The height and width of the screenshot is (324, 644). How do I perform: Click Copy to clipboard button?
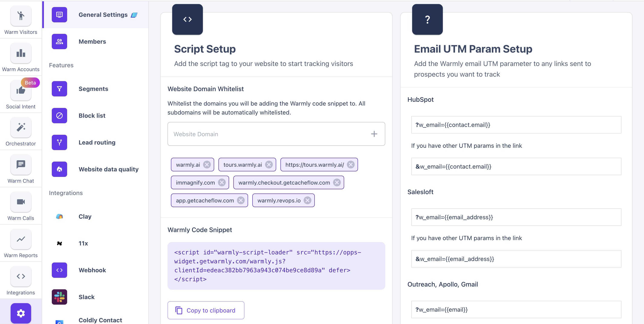point(206,310)
